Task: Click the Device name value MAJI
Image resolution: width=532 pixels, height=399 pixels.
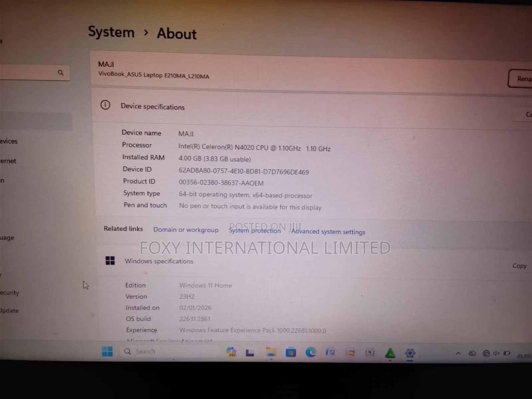Action: (186, 134)
